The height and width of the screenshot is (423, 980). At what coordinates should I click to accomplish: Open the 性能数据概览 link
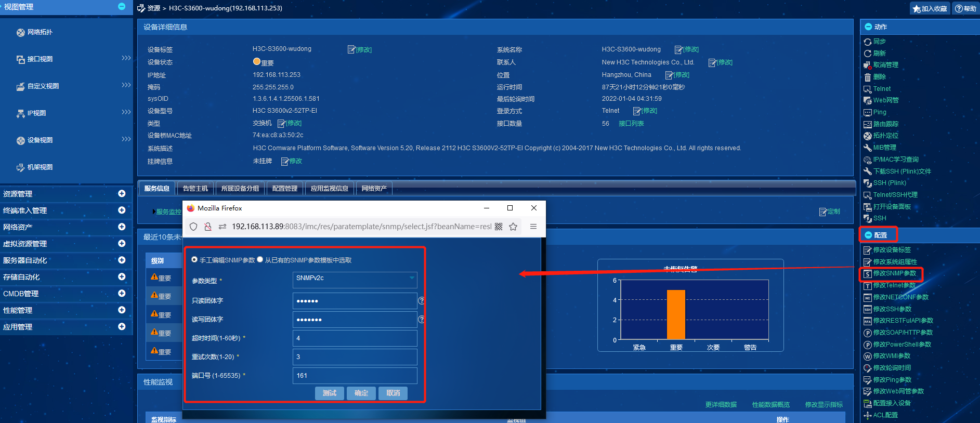[x=770, y=405]
